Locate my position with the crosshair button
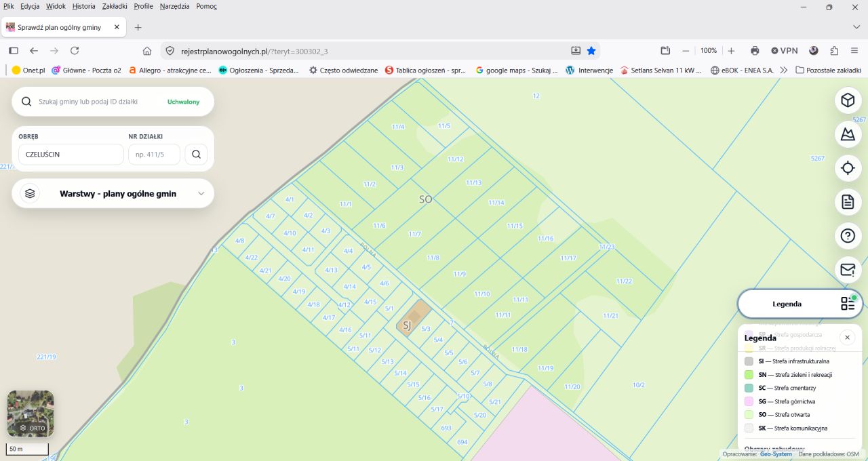The image size is (868, 461). click(848, 168)
